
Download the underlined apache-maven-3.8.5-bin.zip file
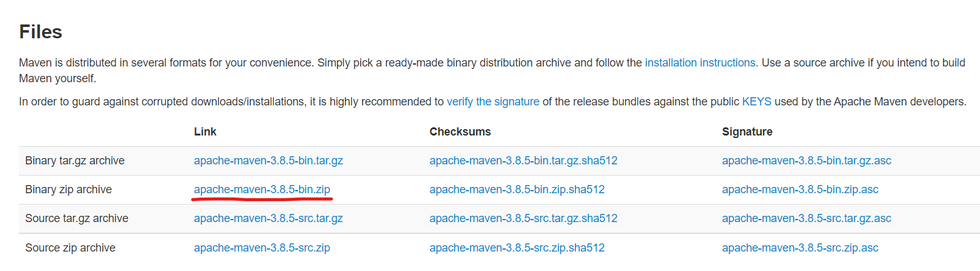[262, 189]
